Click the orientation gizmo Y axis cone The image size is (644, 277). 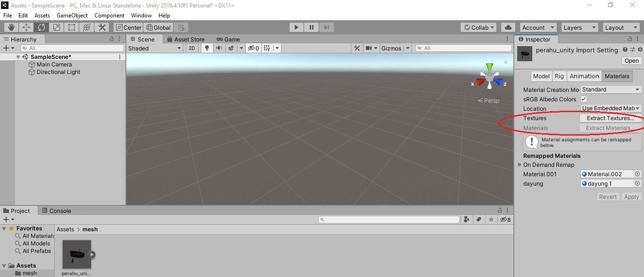click(x=489, y=68)
